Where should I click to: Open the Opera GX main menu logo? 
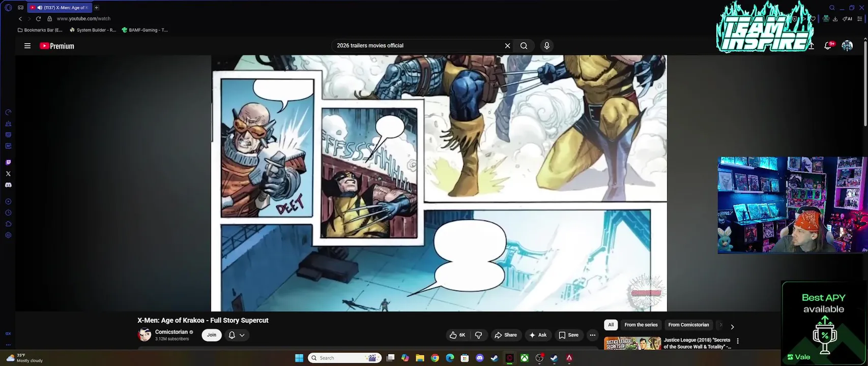pos(9,8)
